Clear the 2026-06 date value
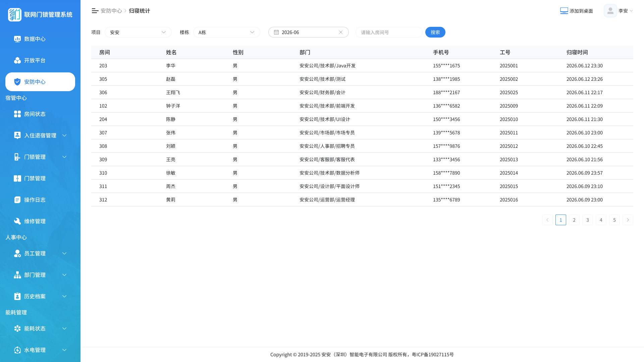644x362 pixels. pyautogui.click(x=341, y=32)
